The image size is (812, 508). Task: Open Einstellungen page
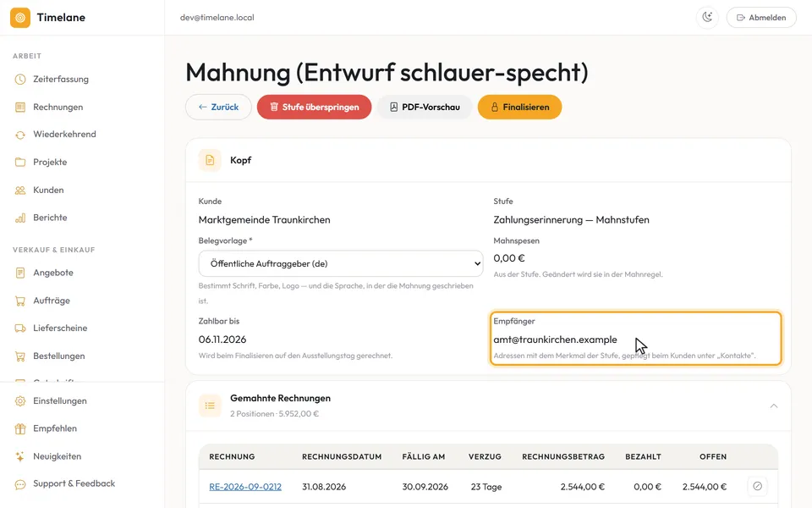[59, 401]
